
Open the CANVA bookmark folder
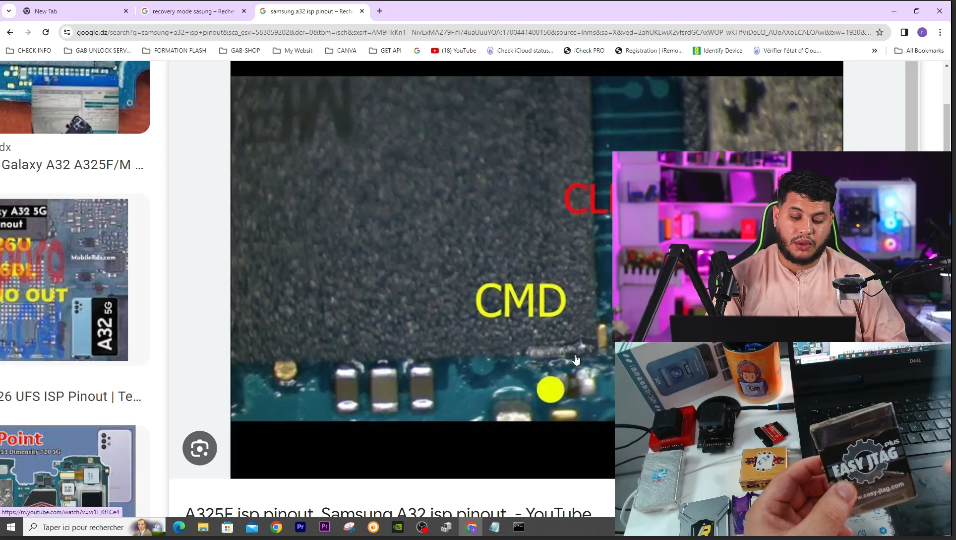click(x=341, y=51)
